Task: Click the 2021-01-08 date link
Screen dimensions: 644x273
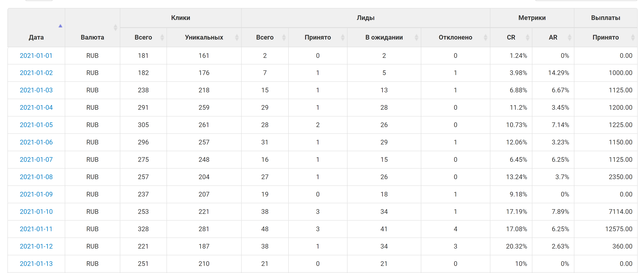Action: (36, 177)
